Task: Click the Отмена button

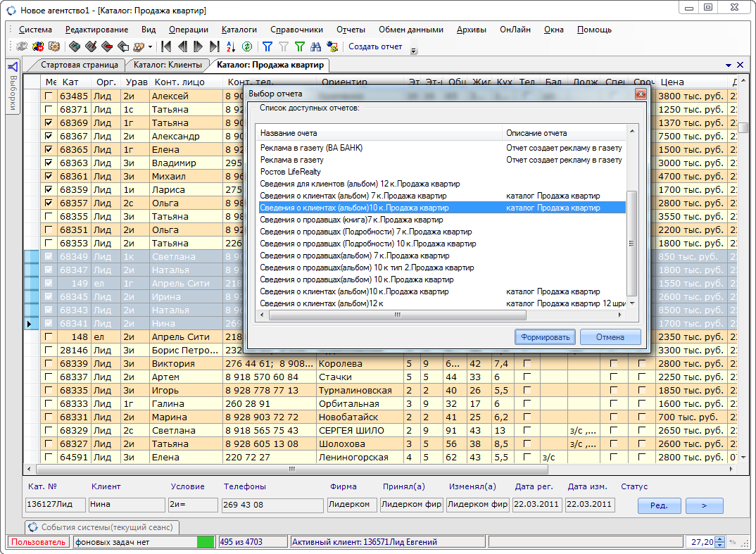Action: (610, 337)
